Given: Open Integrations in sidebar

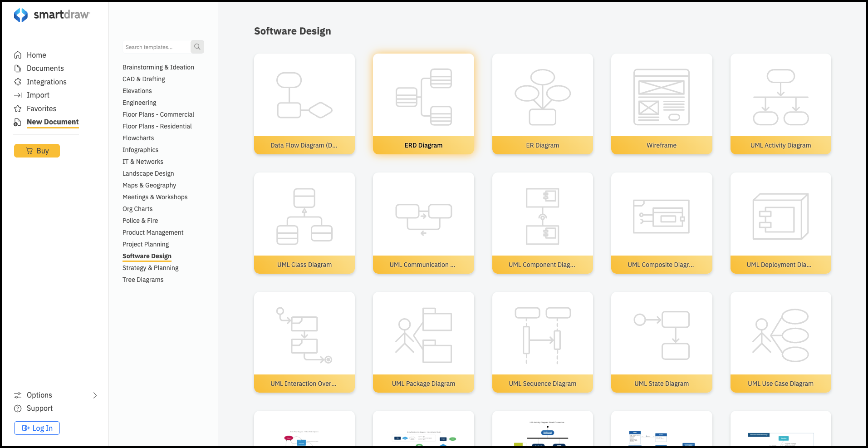Looking at the screenshot, I should coord(47,82).
